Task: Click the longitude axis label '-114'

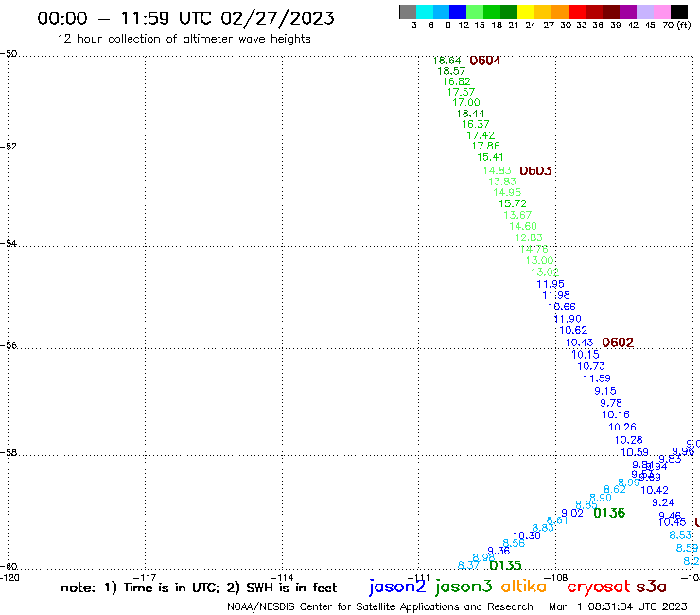Action: pos(282,577)
